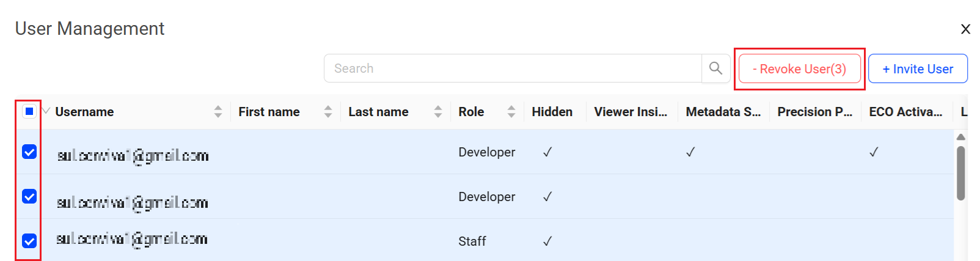980x261 pixels.
Task: Focus the Search input field
Action: coord(512,68)
